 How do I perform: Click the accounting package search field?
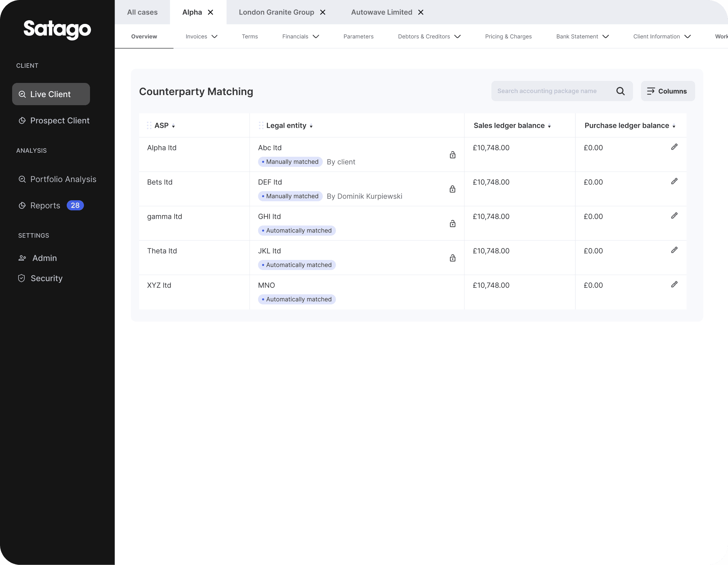pyautogui.click(x=553, y=91)
